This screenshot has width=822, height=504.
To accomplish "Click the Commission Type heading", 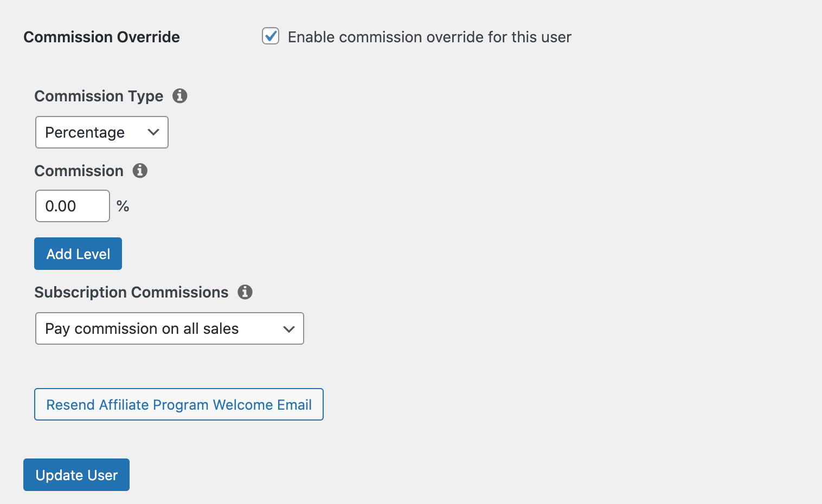I will [99, 96].
